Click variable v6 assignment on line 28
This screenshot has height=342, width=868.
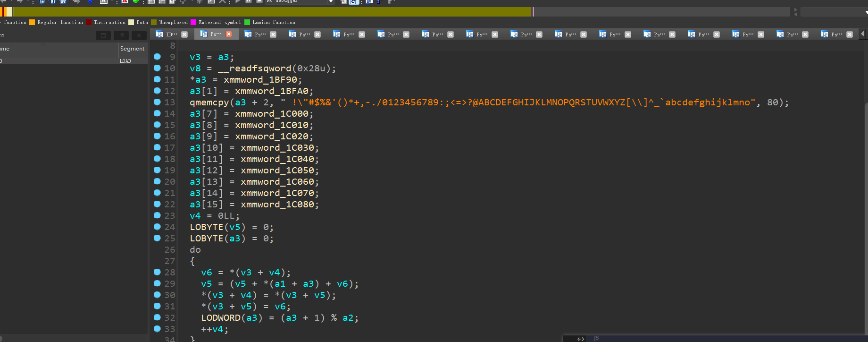pos(207,273)
